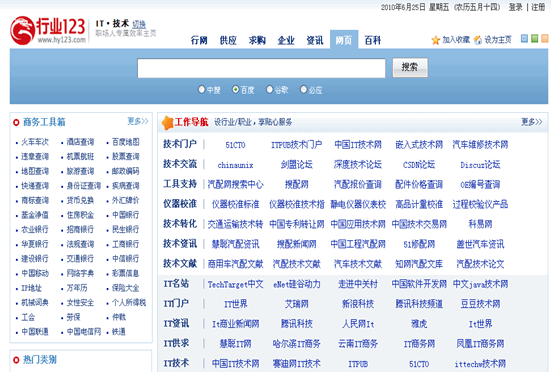Open the 百度地图 tool link

pyautogui.click(x=126, y=142)
